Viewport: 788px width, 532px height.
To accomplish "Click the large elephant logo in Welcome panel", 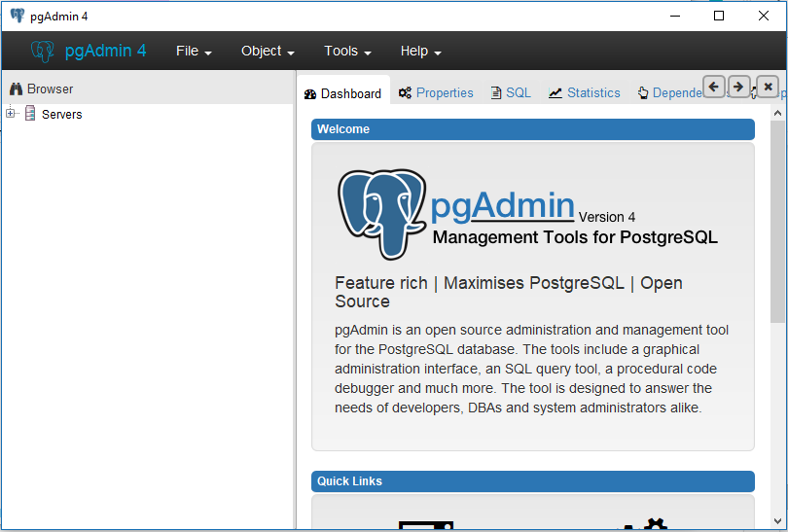I will pyautogui.click(x=382, y=214).
